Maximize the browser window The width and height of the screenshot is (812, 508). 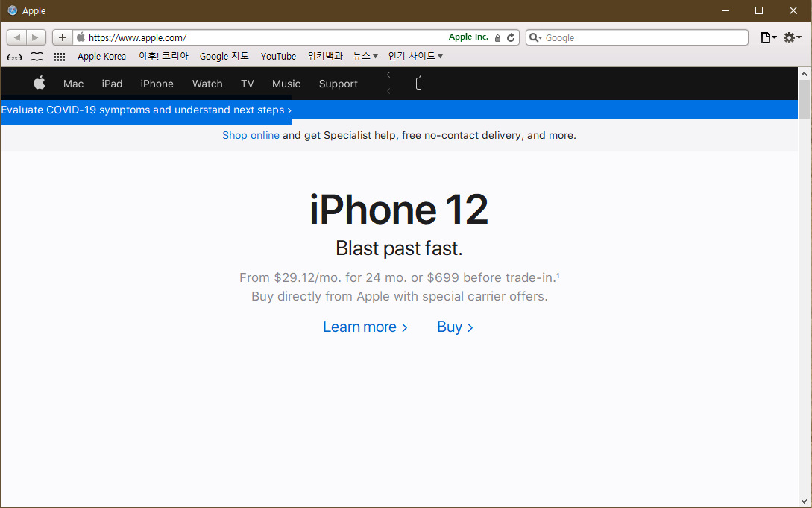click(759, 10)
